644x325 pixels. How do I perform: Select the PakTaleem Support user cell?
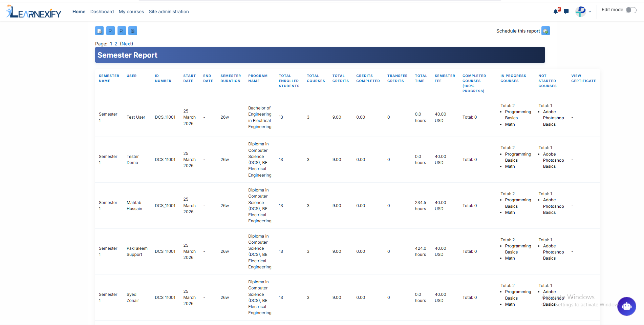click(137, 251)
